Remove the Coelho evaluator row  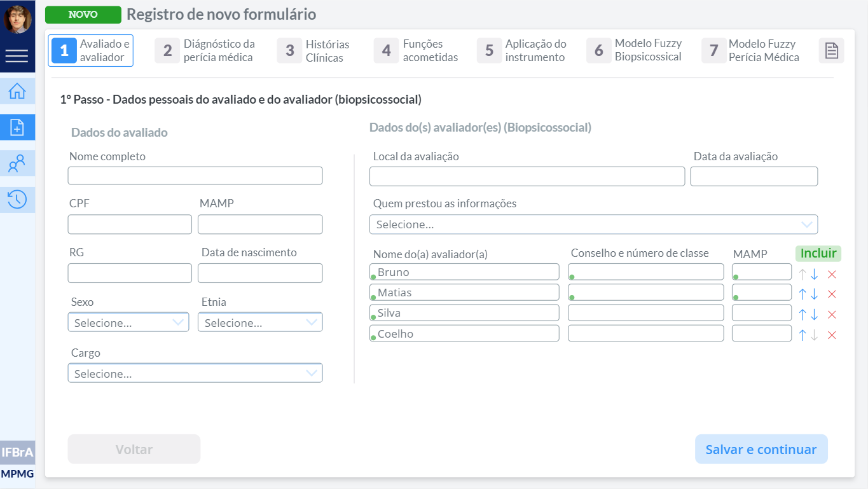click(x=832, y=335)
